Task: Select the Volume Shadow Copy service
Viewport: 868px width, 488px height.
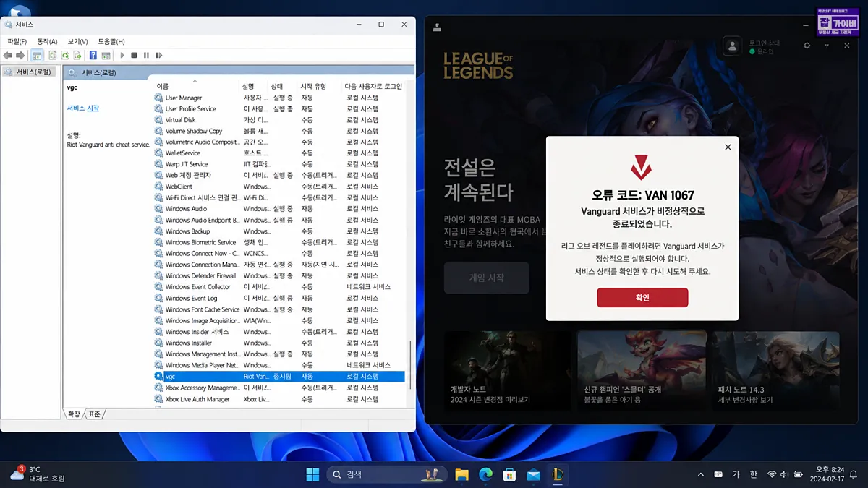Action: [279, 131]
